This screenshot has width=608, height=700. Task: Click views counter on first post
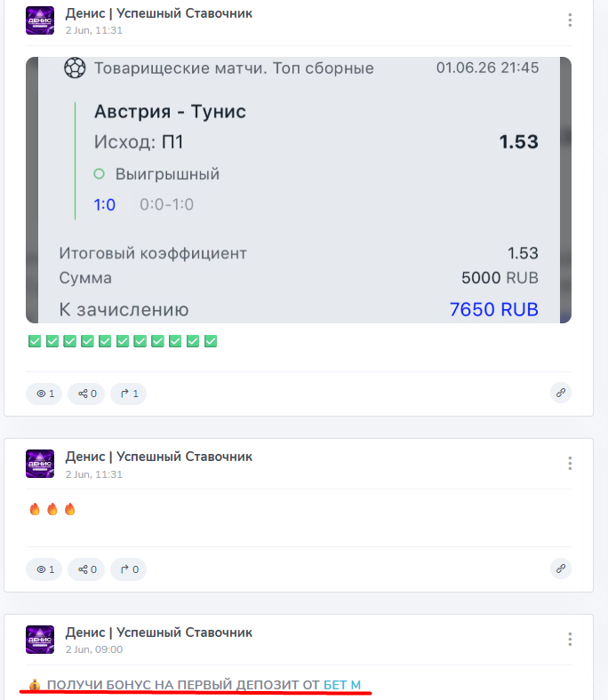click(x=44, y=394)
